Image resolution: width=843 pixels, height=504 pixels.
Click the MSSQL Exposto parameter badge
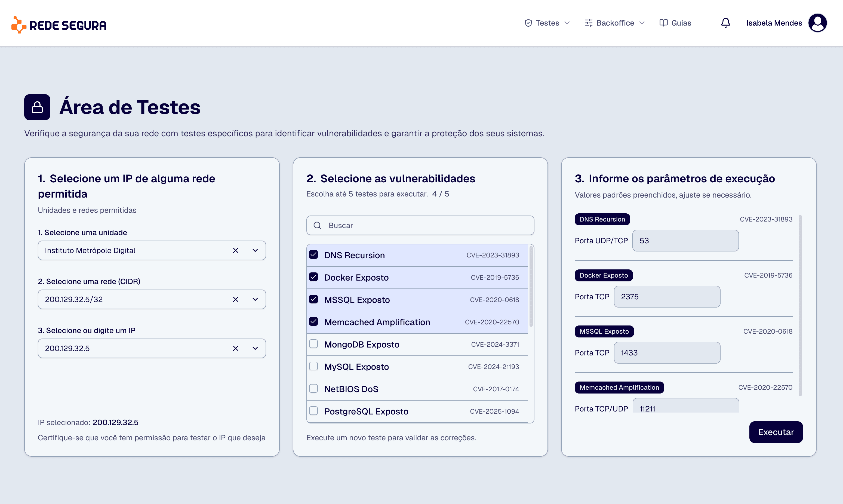[x=604, y=331]
